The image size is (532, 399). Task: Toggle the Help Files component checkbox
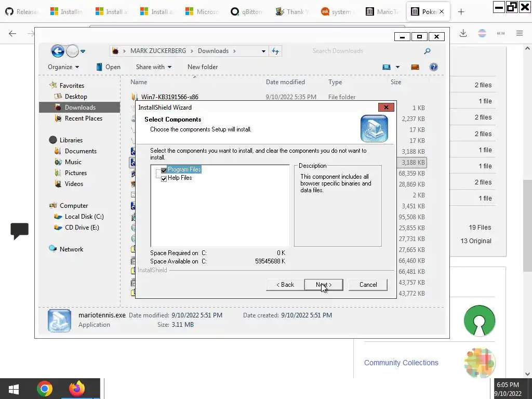click(x=164, y=179)
